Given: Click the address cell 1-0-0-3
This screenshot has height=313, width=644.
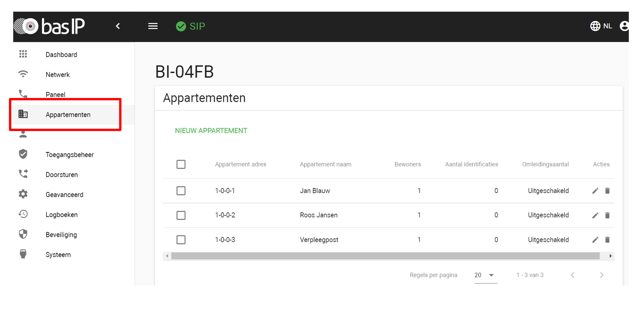Looking at the screenshot, I should coord(225,240).
